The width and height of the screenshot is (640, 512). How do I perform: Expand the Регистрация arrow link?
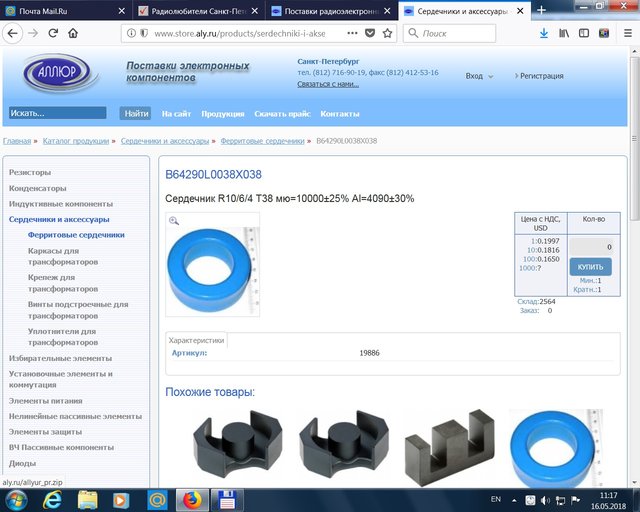[x=540, y=76]
